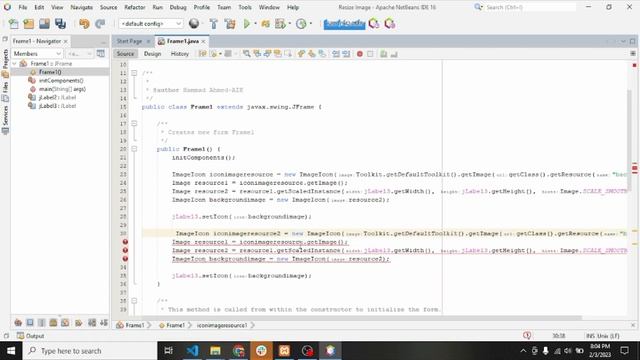
Task: Open the Run Project arrow dropdown
Action: 256,24
